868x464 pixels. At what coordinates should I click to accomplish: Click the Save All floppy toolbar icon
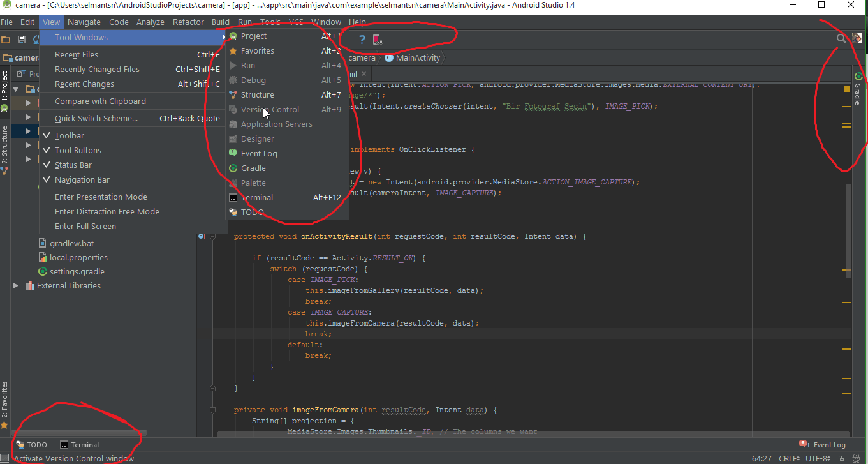tap(22, 40)
